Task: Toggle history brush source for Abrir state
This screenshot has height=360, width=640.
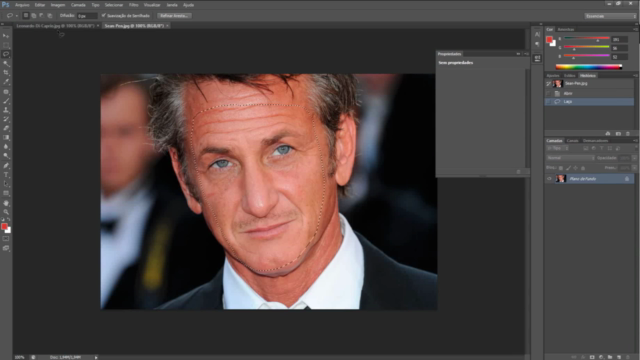Action: 548,93
